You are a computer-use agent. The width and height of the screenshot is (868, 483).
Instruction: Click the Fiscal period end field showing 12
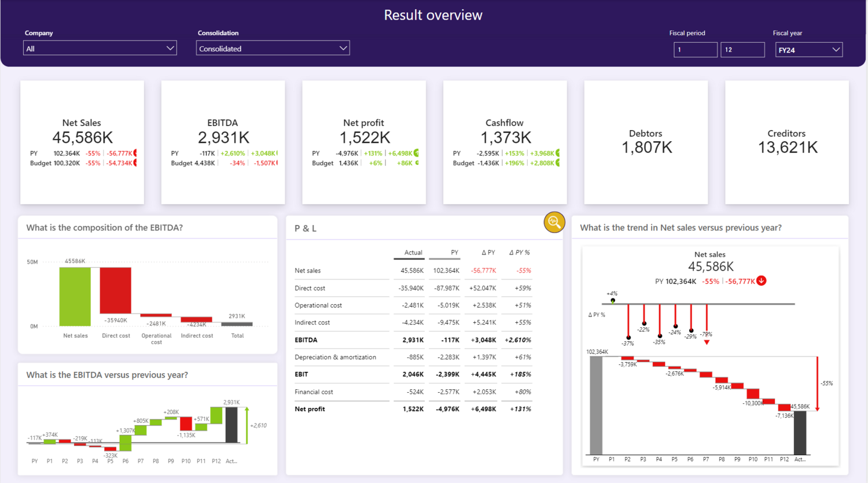(742, 50)
